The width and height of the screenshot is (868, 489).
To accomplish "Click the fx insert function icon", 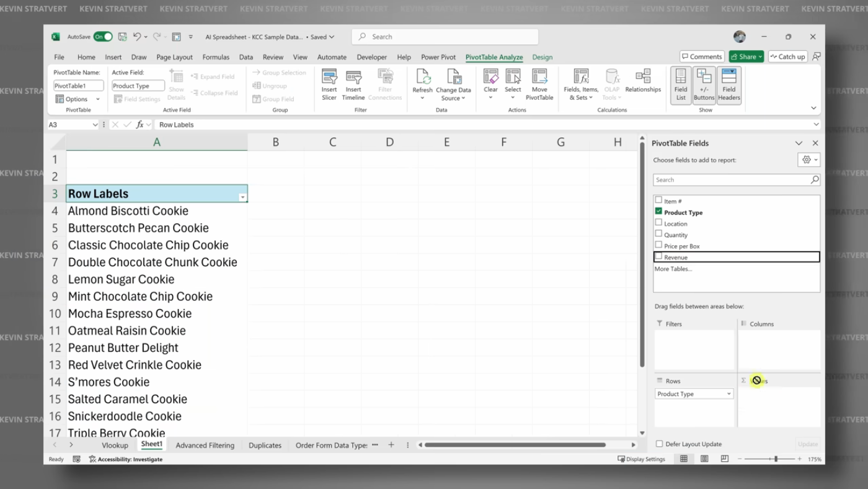I will [x=140, y=125].
